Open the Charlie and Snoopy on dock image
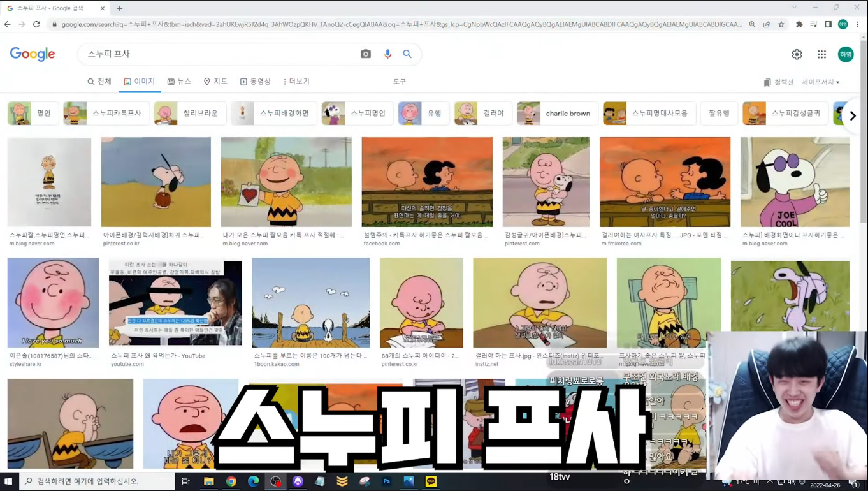The width and height of the screenshot is (868, 491). tap(311, 302)
